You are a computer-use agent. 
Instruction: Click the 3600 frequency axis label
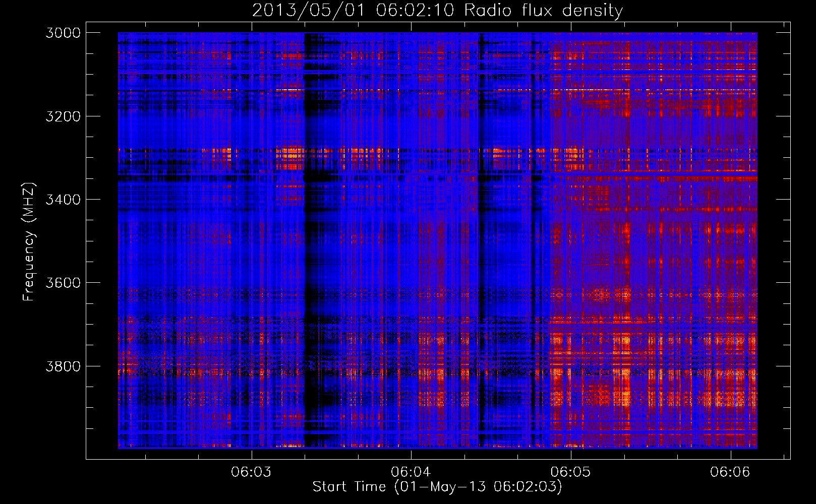(x=63, y=283)
